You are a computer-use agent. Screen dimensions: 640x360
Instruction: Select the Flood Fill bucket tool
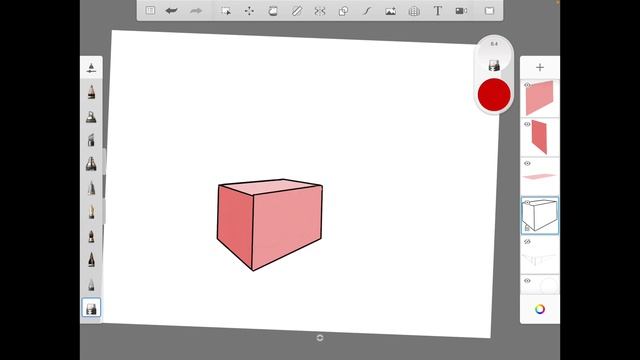[273, 11]
